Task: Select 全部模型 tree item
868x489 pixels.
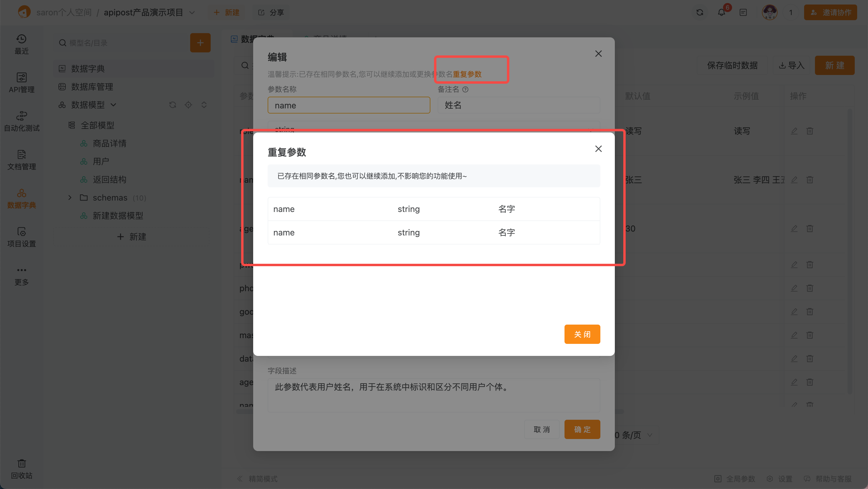Action: click(97, 126)
